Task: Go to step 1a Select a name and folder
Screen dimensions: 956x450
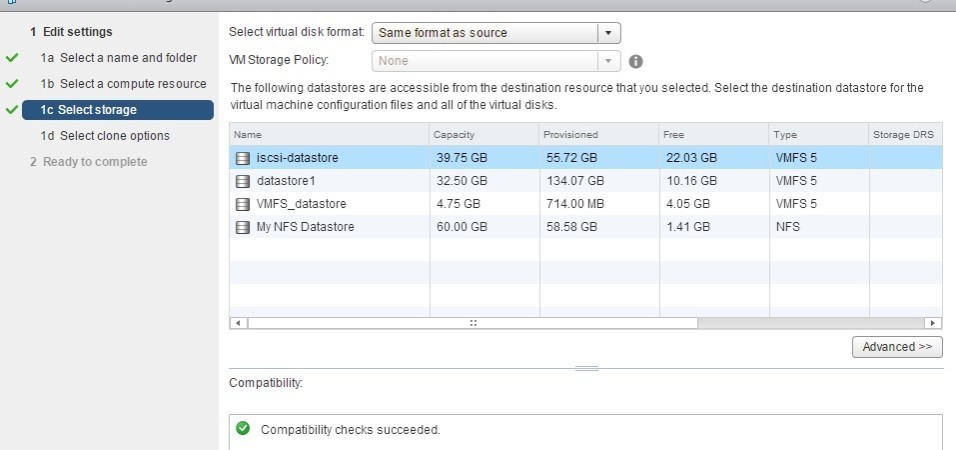Action: tap(119, 58)
